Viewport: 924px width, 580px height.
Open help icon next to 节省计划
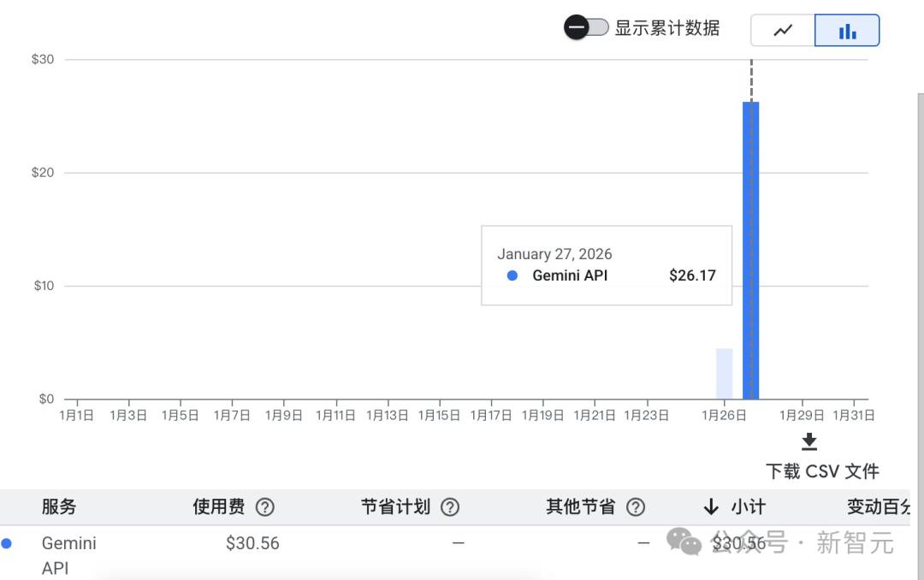pyautogui.click(x=450, y=507)
